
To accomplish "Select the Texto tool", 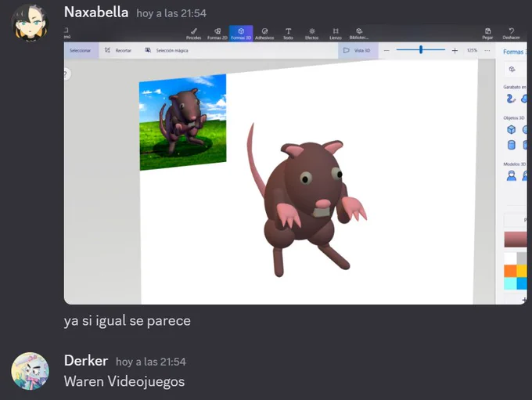I will pyautogui.click(x=288, y=34).
